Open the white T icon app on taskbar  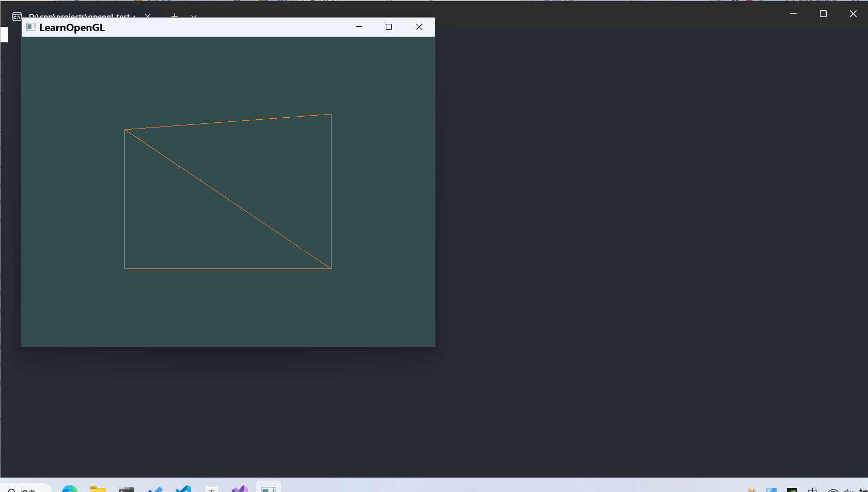click(212, 489)
